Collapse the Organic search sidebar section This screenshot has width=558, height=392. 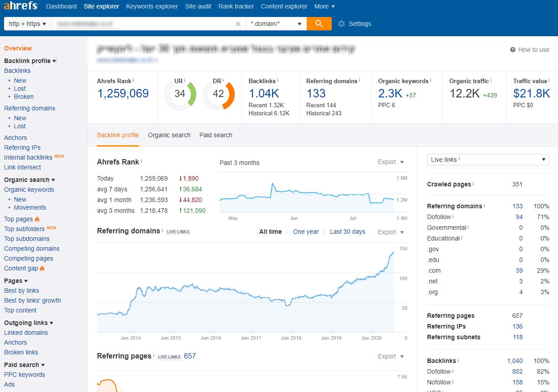pos(30,180)
